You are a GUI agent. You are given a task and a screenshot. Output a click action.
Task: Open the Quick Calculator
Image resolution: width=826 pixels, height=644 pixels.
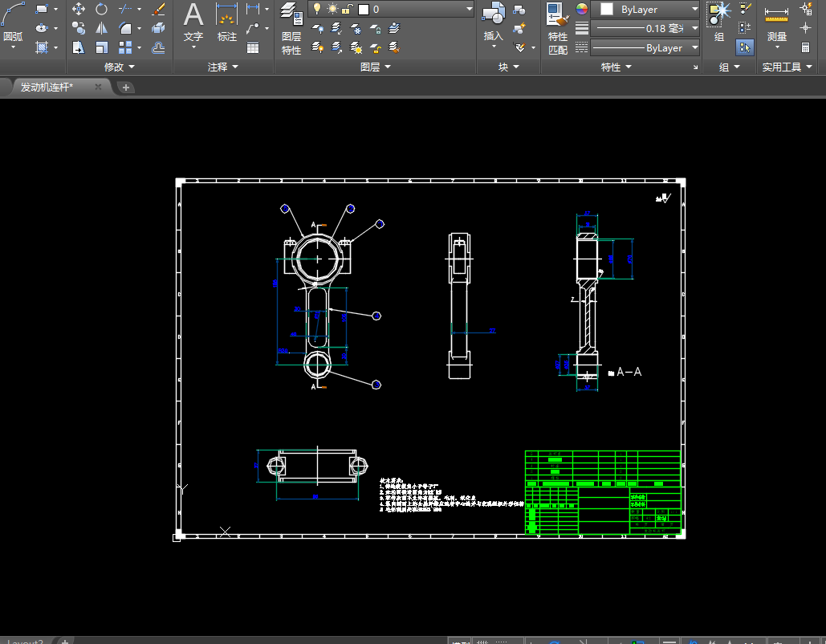pos(805,48)
